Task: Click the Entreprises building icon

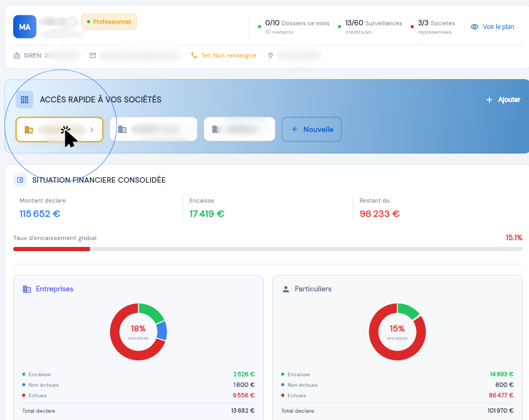Action: [x=27, y=289]
